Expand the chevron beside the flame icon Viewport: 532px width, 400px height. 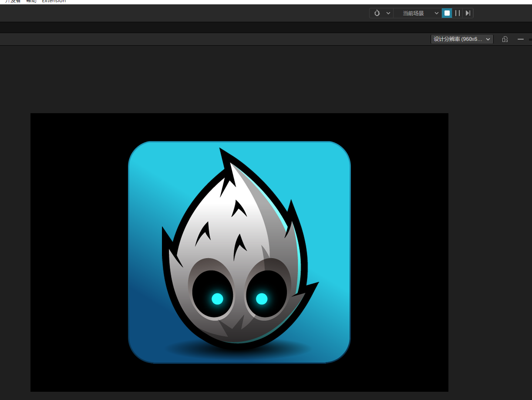388,13
